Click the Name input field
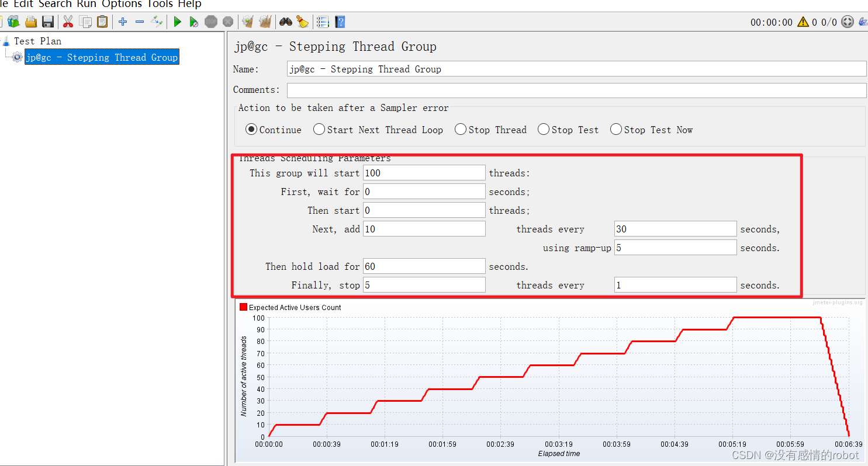The width and height of the screenshot is (868, 466). tap(576, 69)
